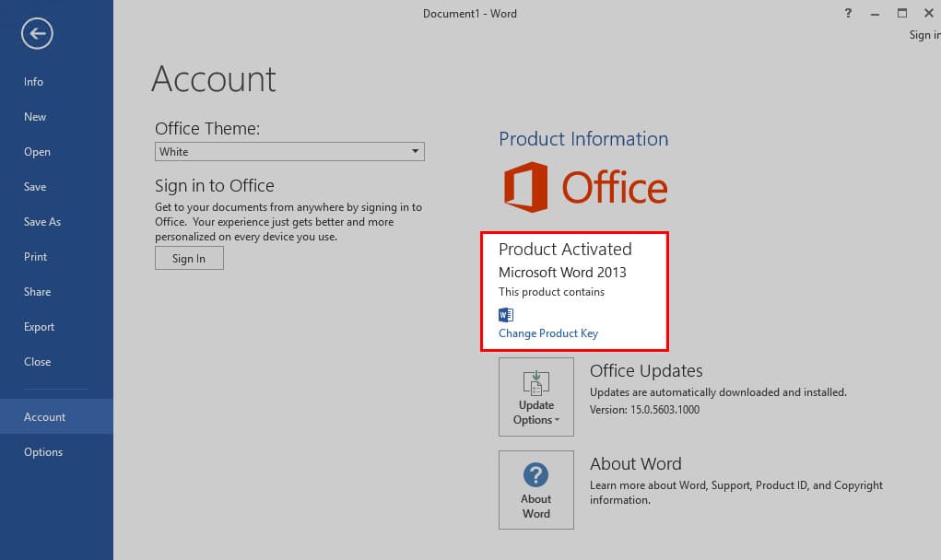This screenshot has width=941, height=560.
Task: Maximize the Word window
Action: coord(902,13)
